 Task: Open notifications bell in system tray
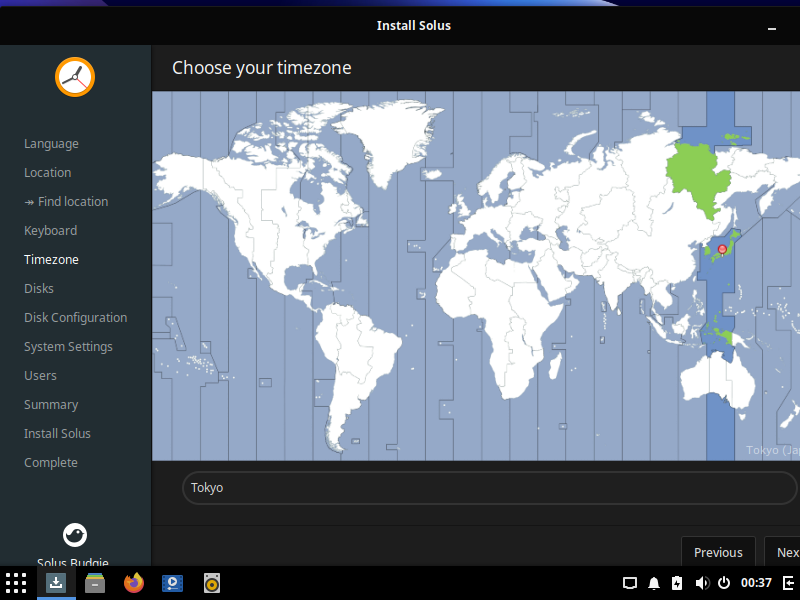pyautogui.click(x=654, y=583)
